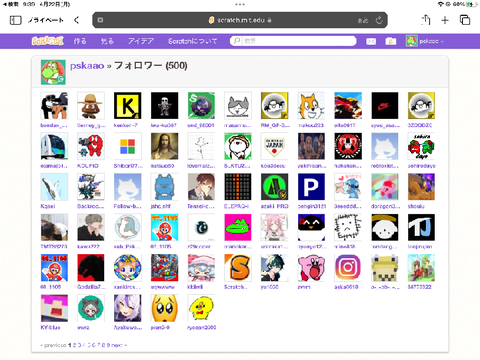Open the Instagram logo avatar

[348, 268]
